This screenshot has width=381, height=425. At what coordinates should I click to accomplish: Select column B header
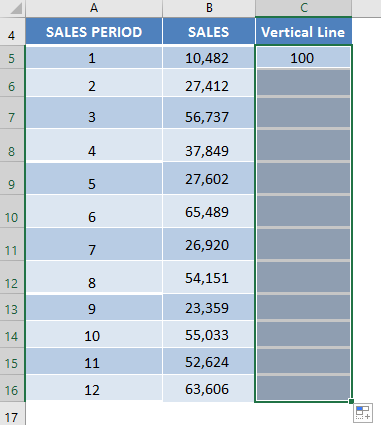[x=209, y=8]
